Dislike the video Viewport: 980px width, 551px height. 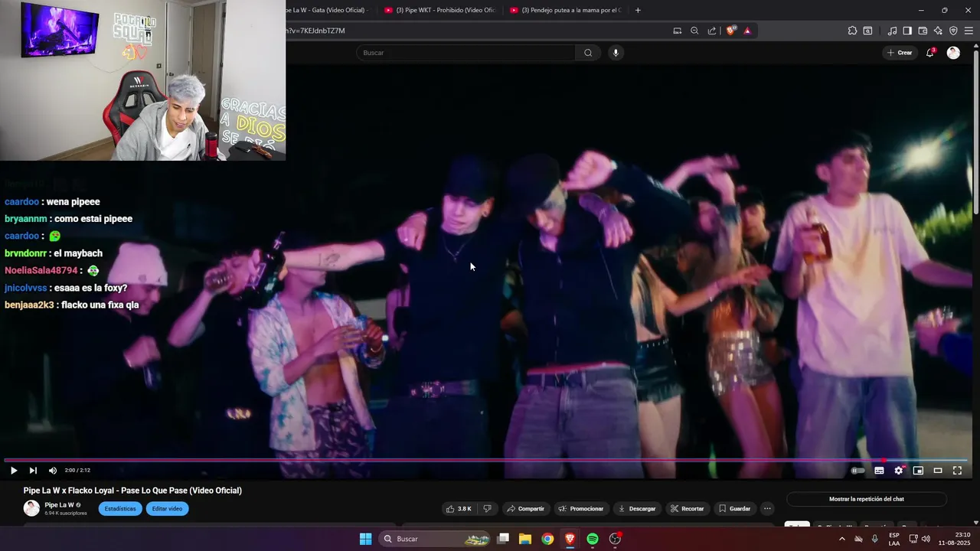tap(487, 508)
